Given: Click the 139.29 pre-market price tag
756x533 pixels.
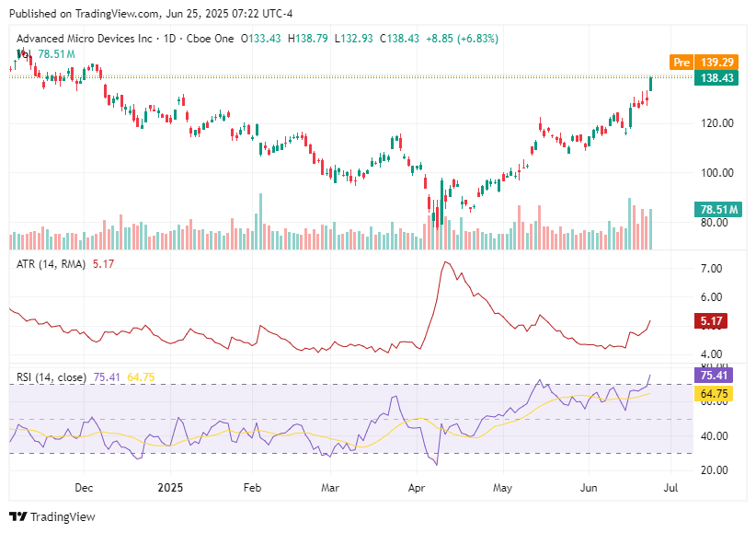Looking at the screenshot, I should pyautogui.click(x=716, y=63).
